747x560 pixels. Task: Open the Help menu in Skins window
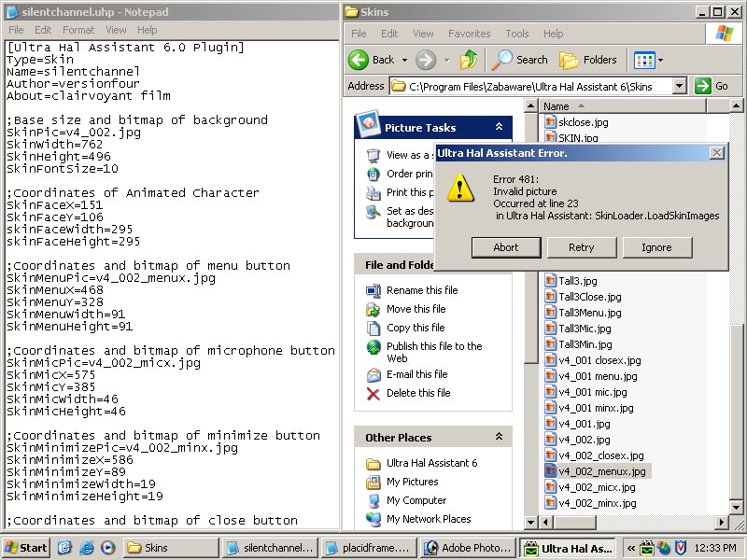(x=553, y=34)
